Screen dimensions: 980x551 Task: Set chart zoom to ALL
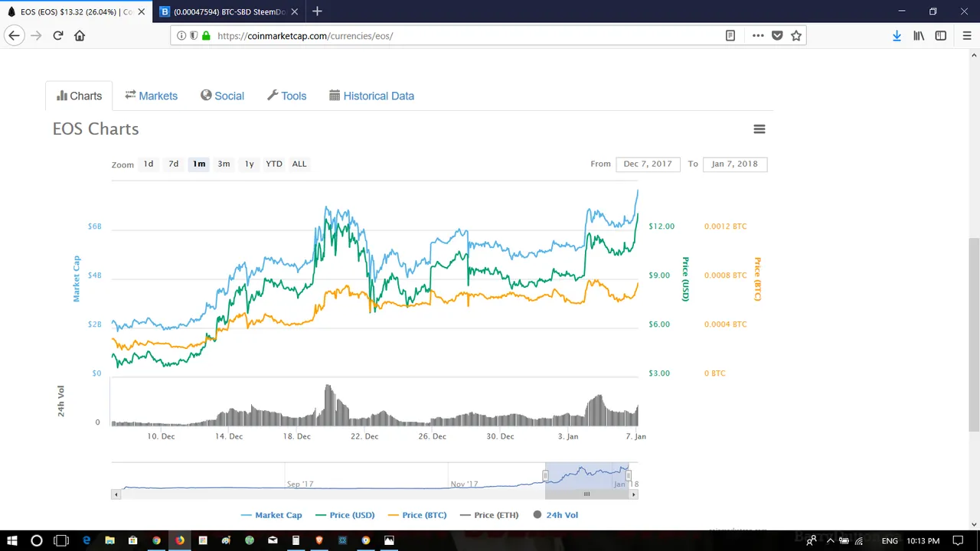pyautogui.click(x=299, y=164)
